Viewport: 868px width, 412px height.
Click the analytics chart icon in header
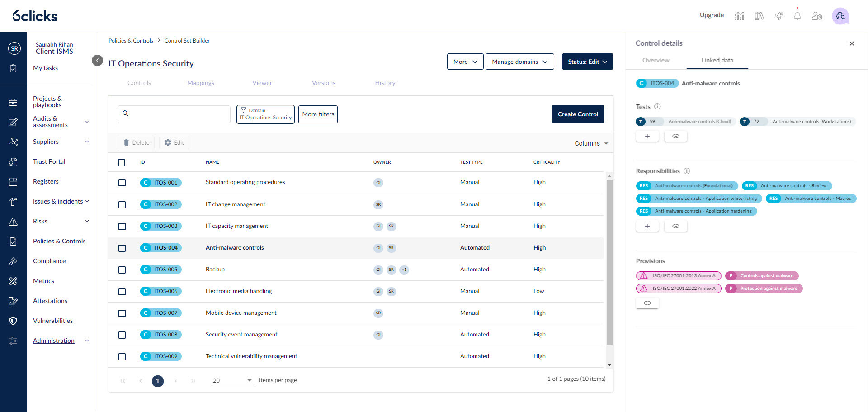[739, 16]
